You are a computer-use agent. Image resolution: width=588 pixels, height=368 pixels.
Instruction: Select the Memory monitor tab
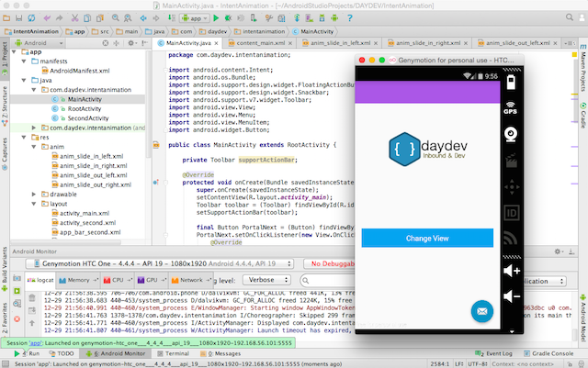pyautogui.click(x=78, y=280)
